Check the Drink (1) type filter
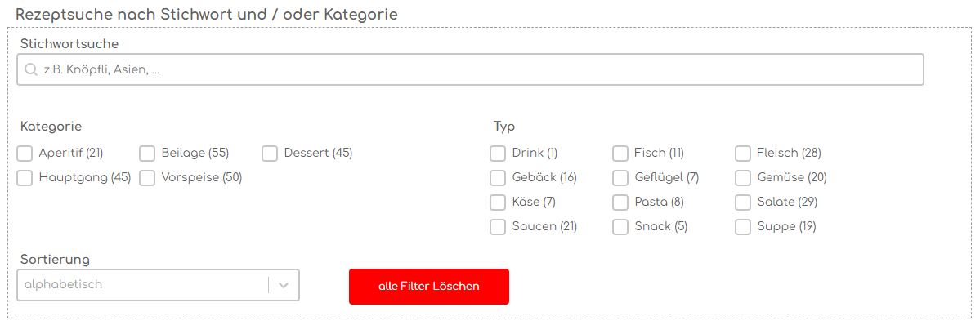The width and height of the screenshot is (980, 325). (x=498, y=154)
